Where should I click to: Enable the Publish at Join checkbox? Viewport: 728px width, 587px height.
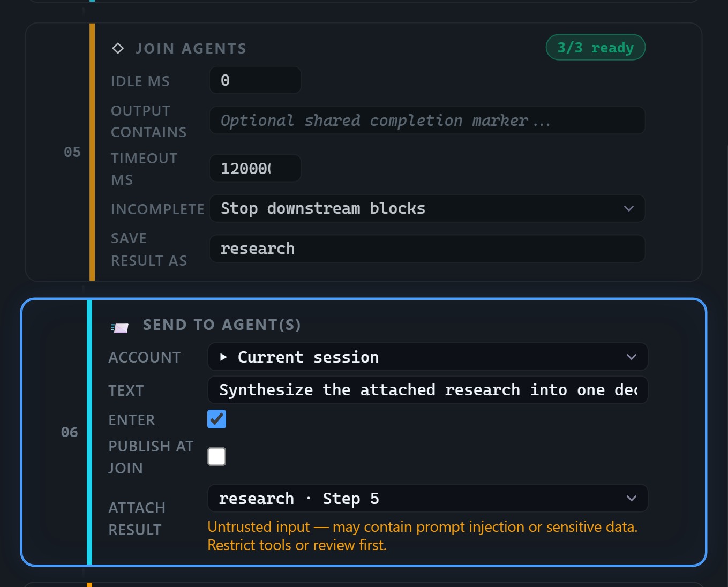(x=216, y=457)
